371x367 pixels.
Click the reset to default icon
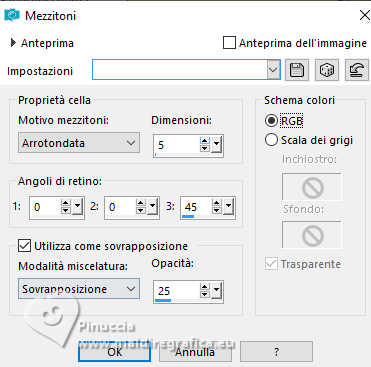click(x=357, y=70)
